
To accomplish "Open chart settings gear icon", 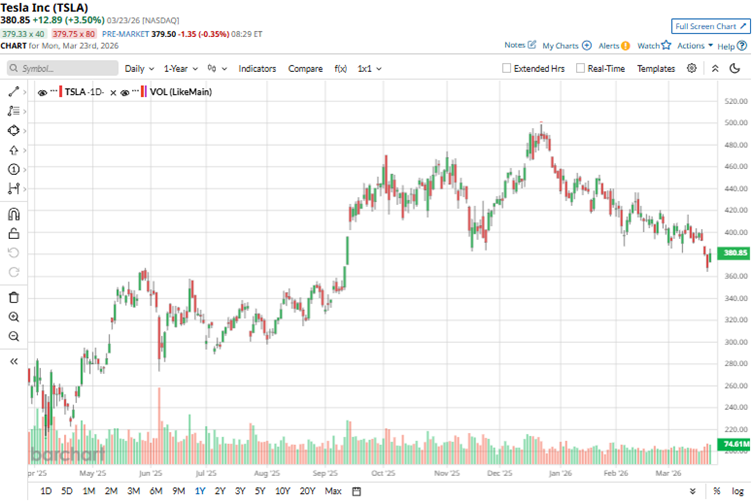I will point(692,69).
